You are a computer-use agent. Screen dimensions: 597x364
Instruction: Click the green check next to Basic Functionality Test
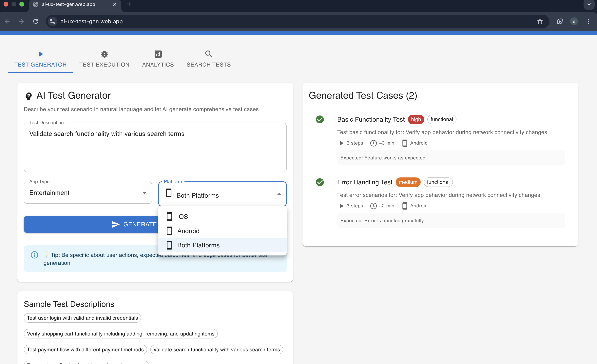coord(320,119)
